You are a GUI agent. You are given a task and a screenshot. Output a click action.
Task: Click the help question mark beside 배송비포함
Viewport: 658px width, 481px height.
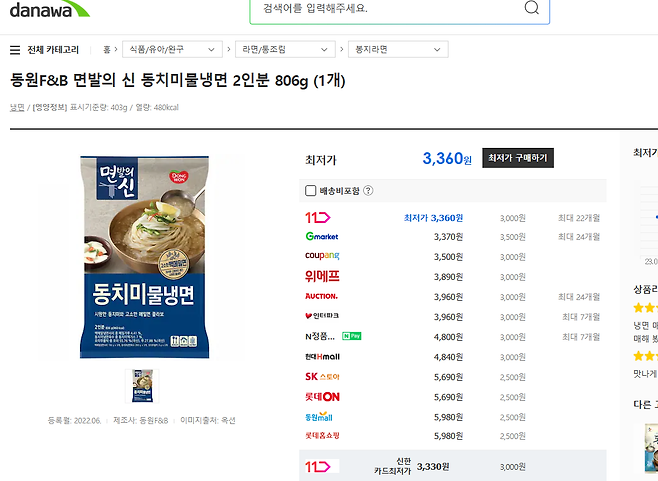[x=368, y=191]
